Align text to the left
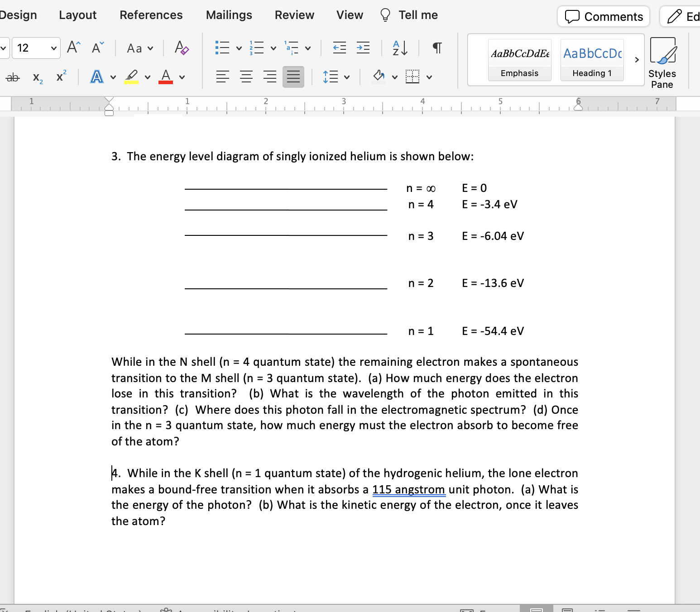 pyautogui.click(x=222, y=76)
